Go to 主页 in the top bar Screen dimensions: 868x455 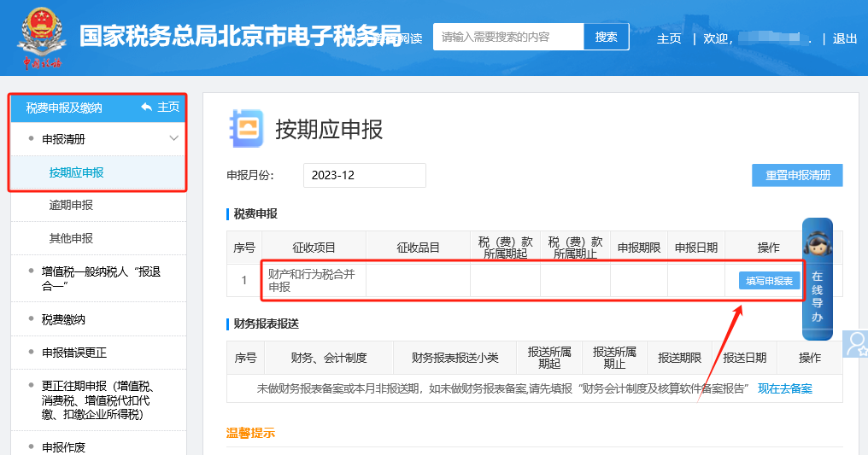[x=669, y=38]
